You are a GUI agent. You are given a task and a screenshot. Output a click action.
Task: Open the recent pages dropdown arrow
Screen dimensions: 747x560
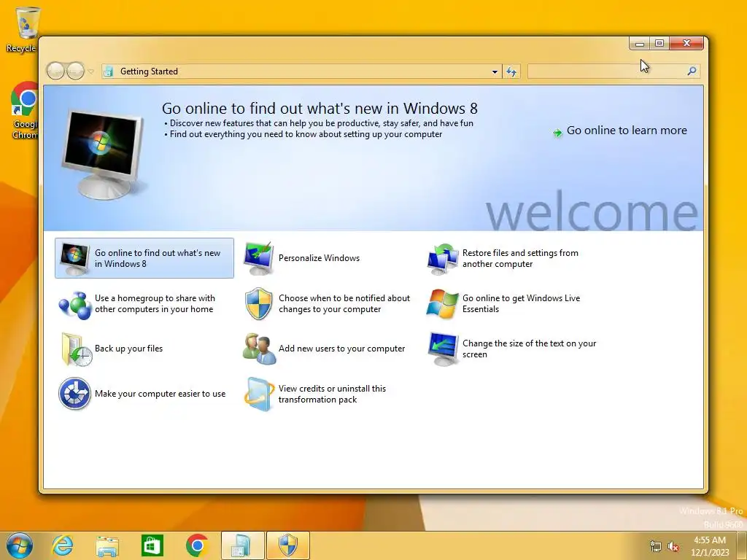click(x=91, y=72)
